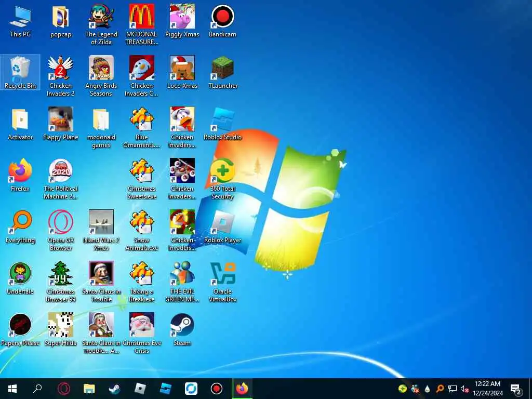Viewport: 532px width, 399px height.
Task: Click the 360 Total Security tray icon
Action: click(403, 389)
